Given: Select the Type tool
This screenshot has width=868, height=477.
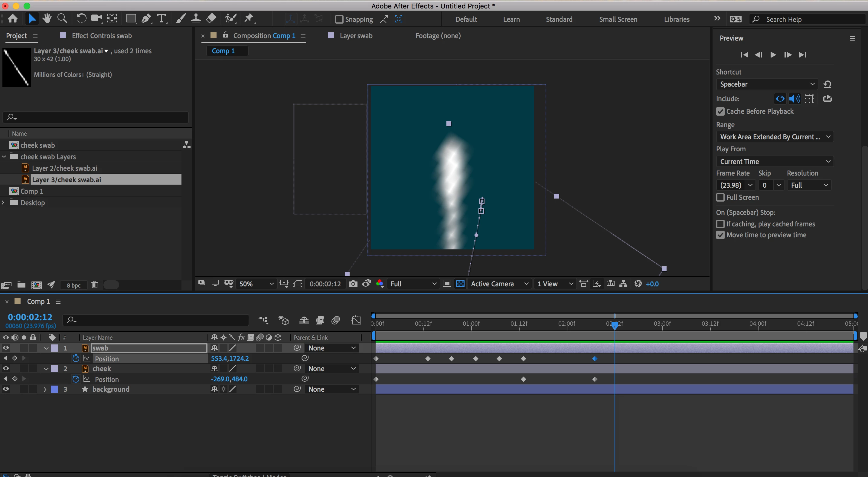Looking at the screenshot, I should pyautogui.click(x=162, y=18).
